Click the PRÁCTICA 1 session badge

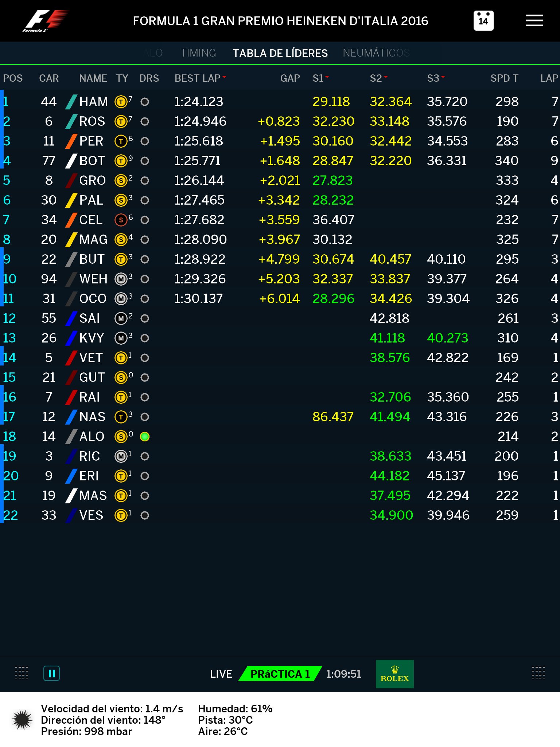click(x=280, y=674)
